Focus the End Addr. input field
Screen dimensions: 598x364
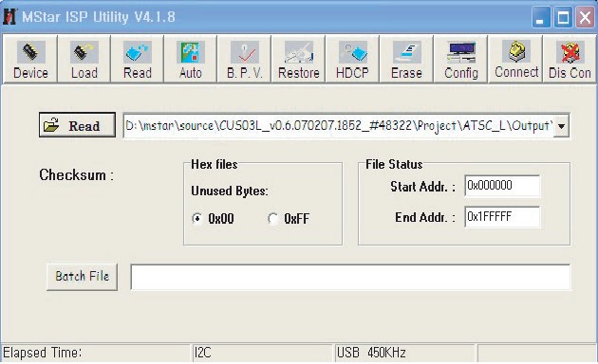502,217
